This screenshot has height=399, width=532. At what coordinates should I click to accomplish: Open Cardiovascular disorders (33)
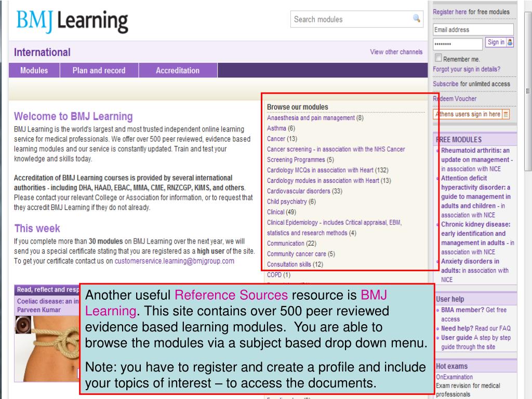coord(304,191)
